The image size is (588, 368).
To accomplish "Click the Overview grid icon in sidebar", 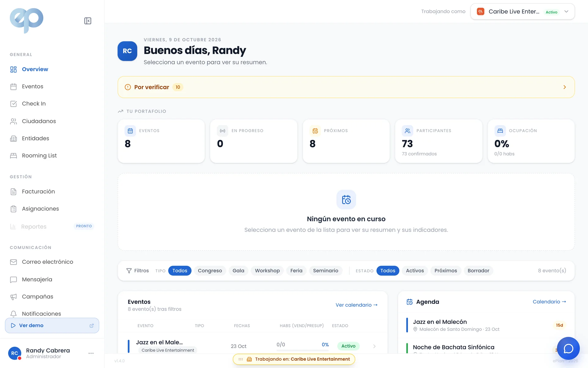I will click(13, 69).
